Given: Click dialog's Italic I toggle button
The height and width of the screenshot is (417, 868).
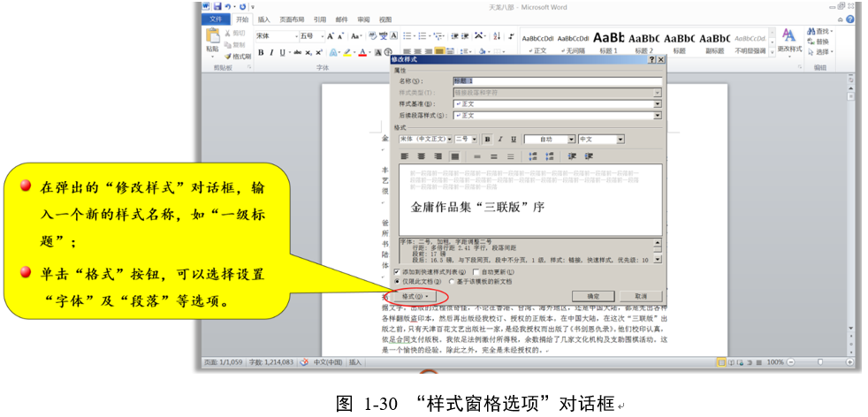Looking at the screenshot, I should (500, 140).
